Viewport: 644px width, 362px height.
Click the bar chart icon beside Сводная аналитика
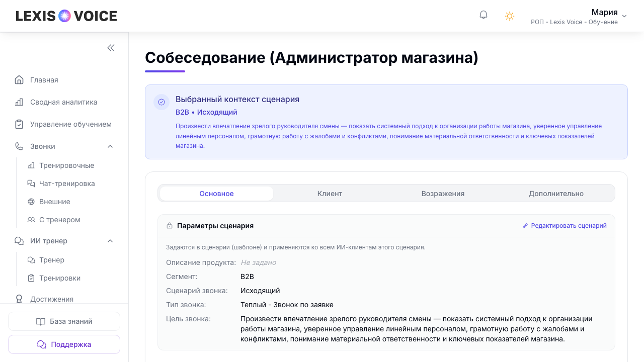[19, 102]
